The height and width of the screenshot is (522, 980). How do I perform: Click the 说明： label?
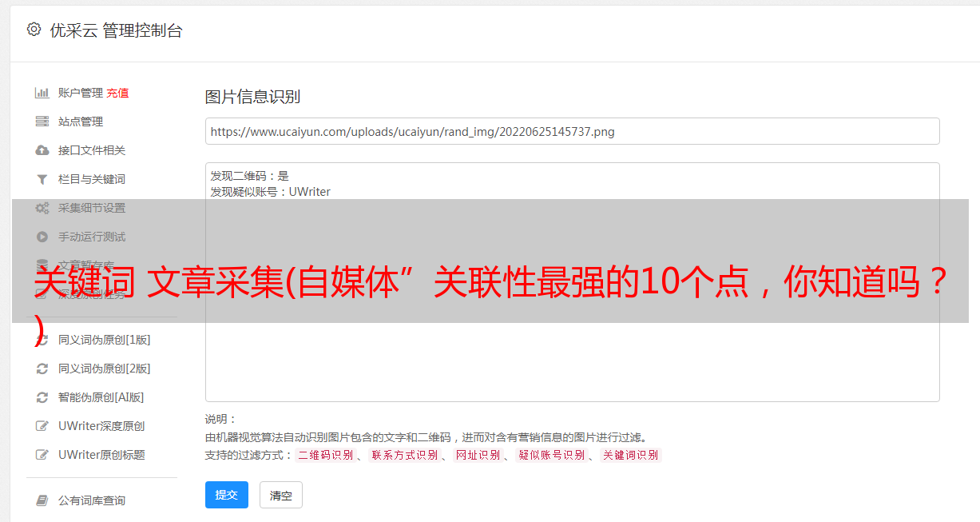click(x=221, y=419)
